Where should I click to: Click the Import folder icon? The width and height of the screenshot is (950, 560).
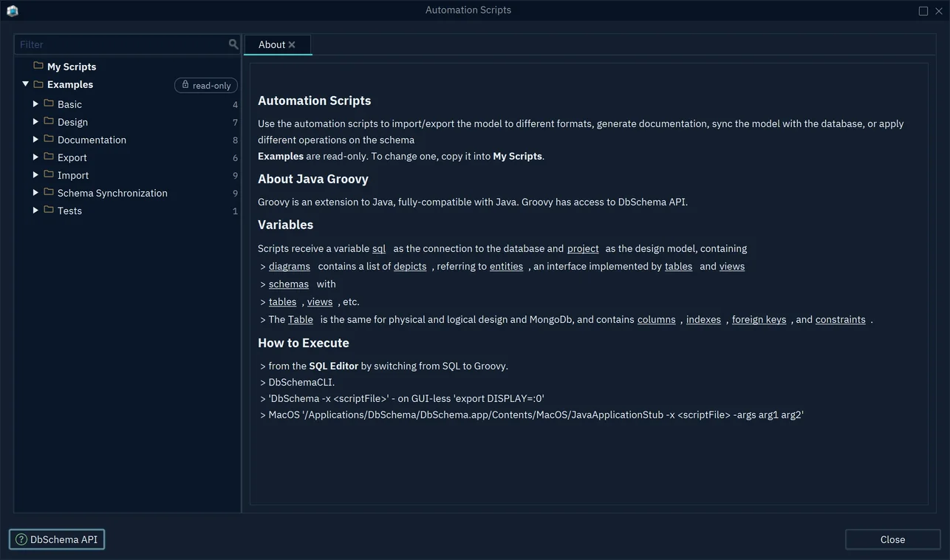coord(49,174)
